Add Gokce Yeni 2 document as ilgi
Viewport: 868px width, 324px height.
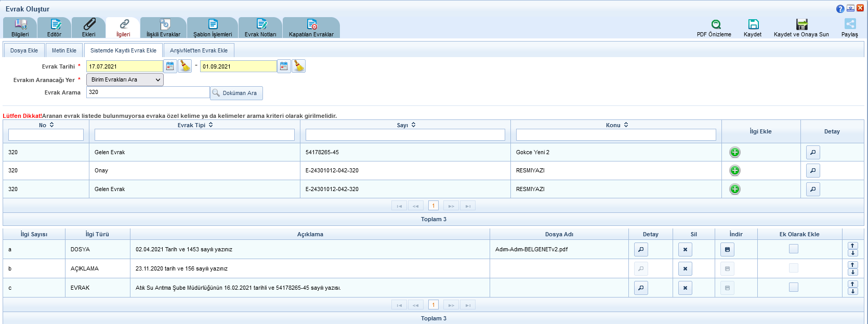(x=734, y=152)
